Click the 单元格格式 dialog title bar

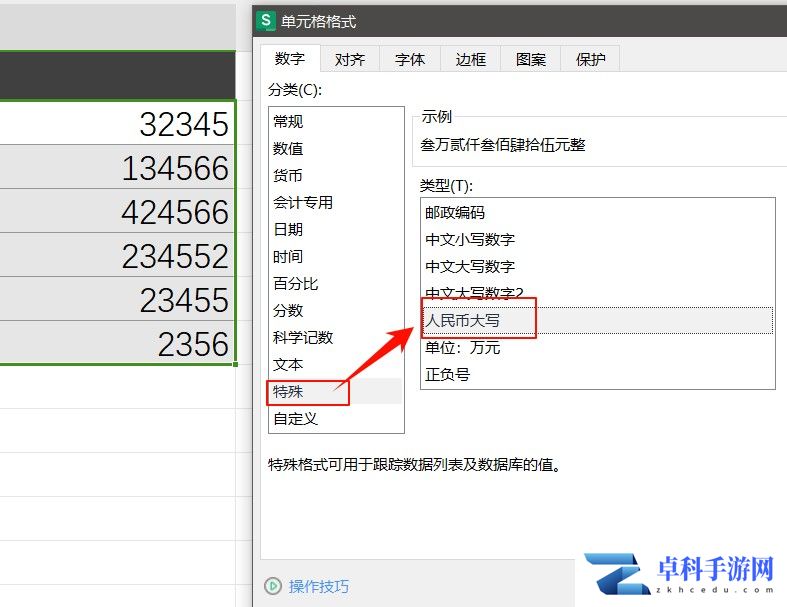click(519, 21)
